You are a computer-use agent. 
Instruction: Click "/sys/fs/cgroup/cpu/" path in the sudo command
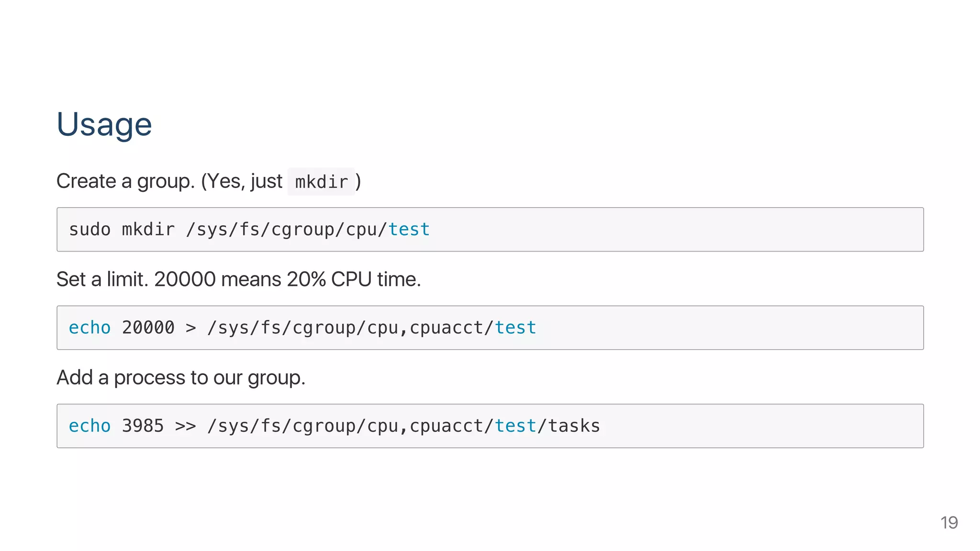(286, 230)
